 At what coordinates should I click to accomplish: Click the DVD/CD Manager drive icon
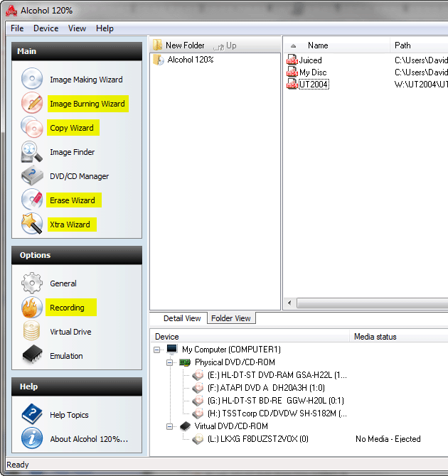click(32, 175)
